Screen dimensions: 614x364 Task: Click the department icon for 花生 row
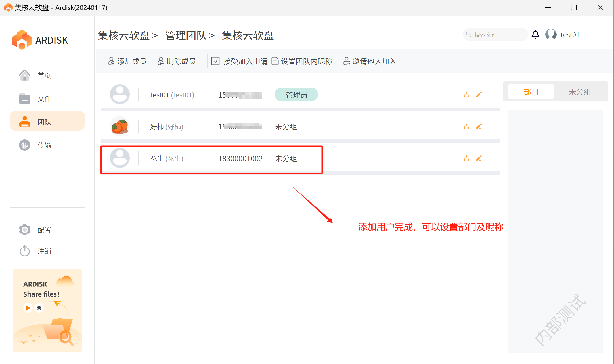tap(466, 158)
